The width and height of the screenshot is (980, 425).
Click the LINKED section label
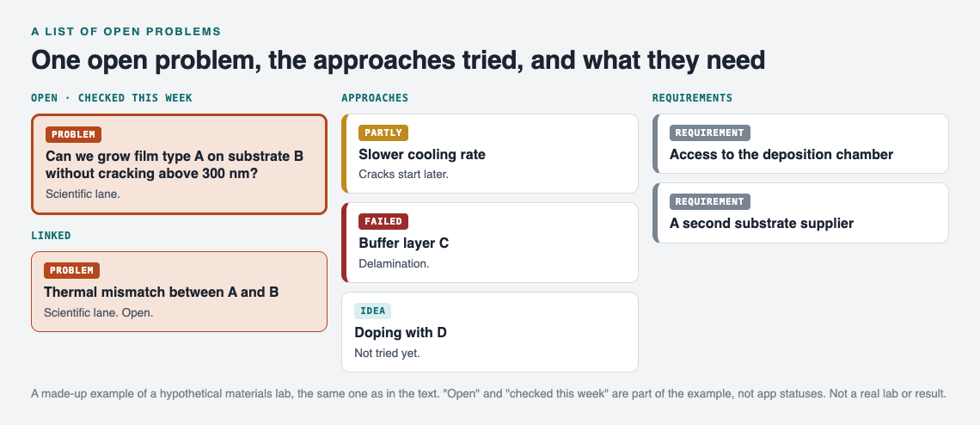pyautogui.click(x=52, y=236)
